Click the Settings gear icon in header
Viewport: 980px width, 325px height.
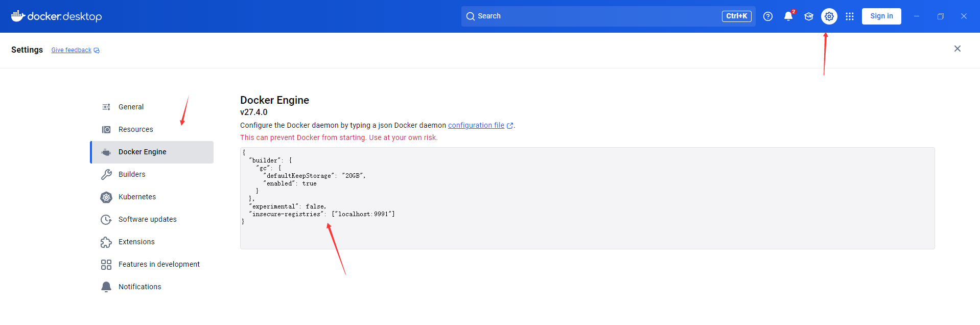click(829, 16)
